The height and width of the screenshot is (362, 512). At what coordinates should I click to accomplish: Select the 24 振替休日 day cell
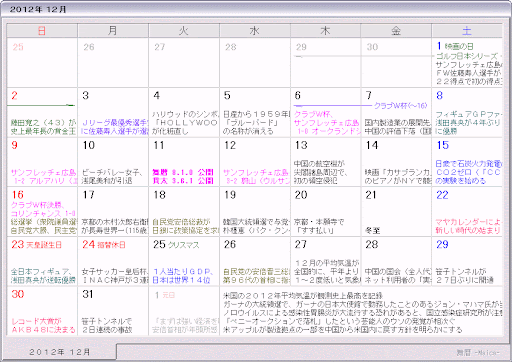click(x=113, y=261)
